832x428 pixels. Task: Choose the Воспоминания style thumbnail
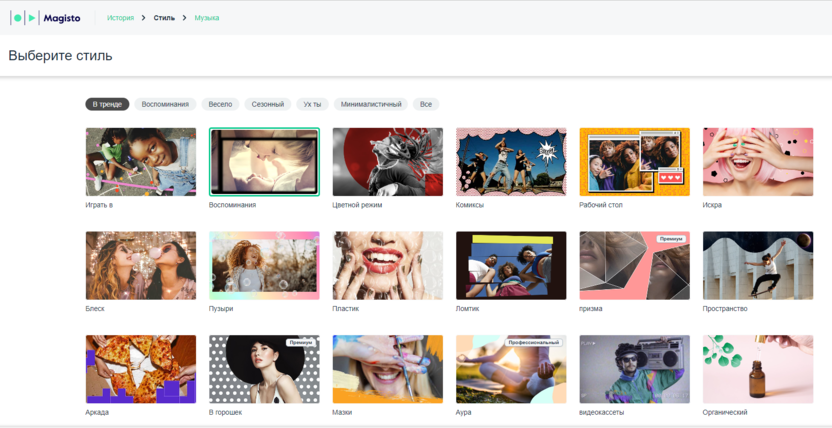(264, 162)
